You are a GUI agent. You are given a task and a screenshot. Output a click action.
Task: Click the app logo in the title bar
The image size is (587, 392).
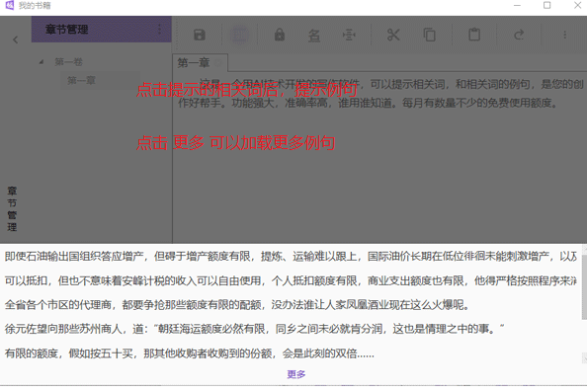pos(9,5)
